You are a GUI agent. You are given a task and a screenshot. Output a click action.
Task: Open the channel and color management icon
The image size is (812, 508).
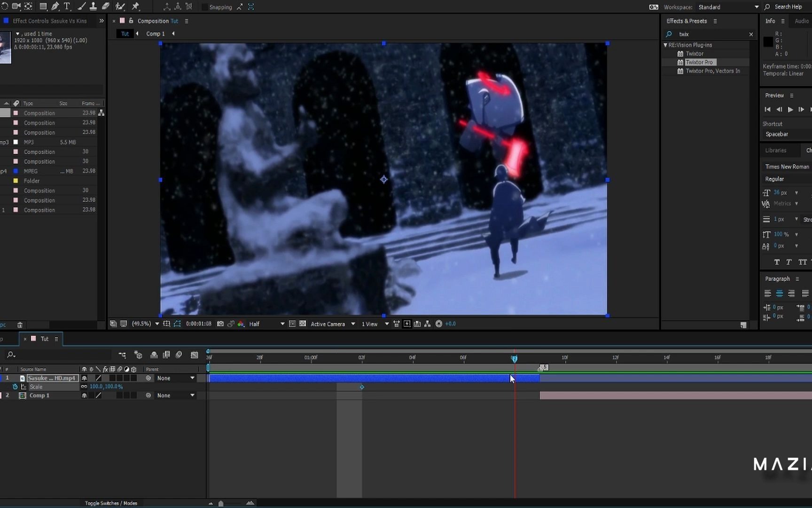pos(241,324)
